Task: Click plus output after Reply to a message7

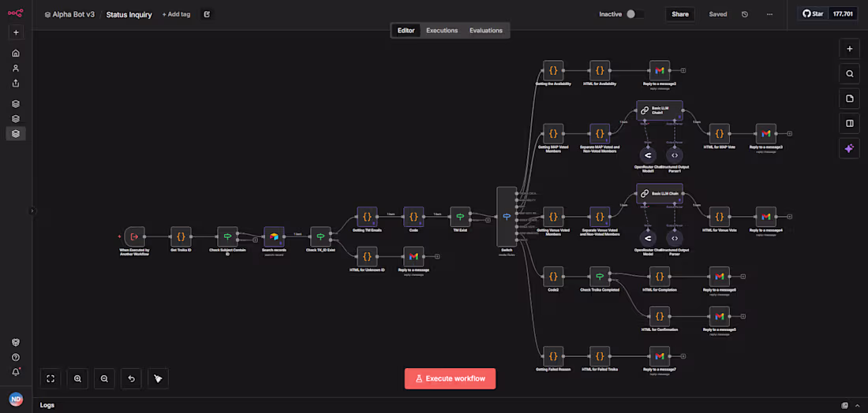Action: click(683, 356)
